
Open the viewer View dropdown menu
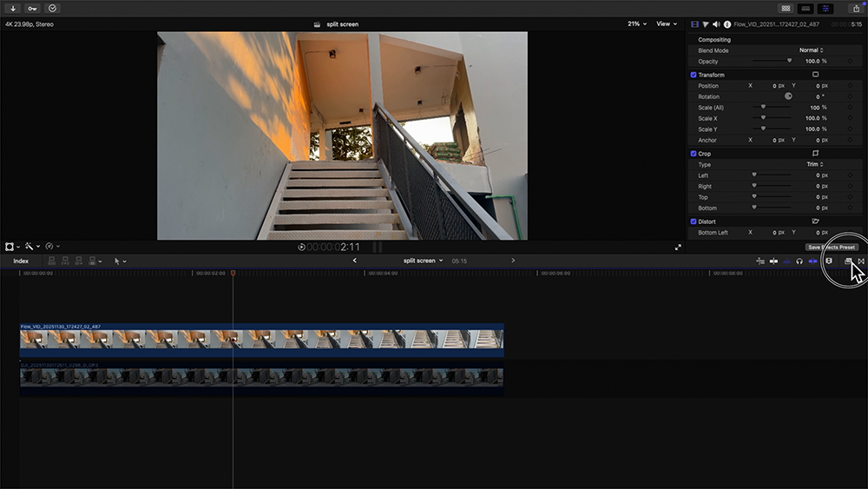click(x=667, y=24)
